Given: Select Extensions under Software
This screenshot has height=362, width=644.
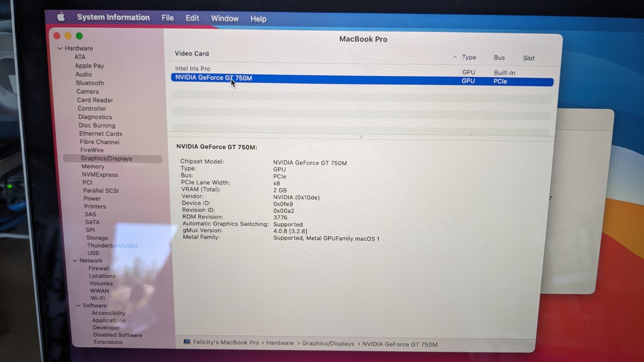Looking at the screenshot, I should [x=108, y=342].
